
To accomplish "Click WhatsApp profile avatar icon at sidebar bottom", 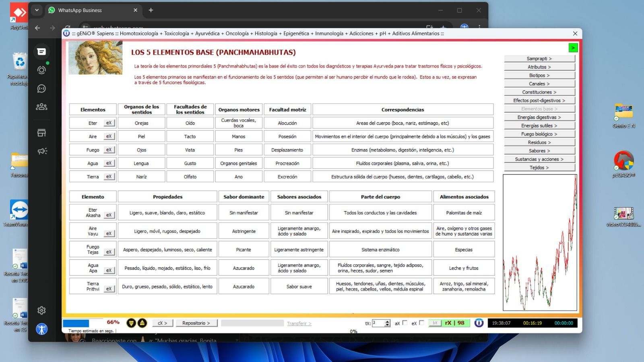I will (41, 329).
